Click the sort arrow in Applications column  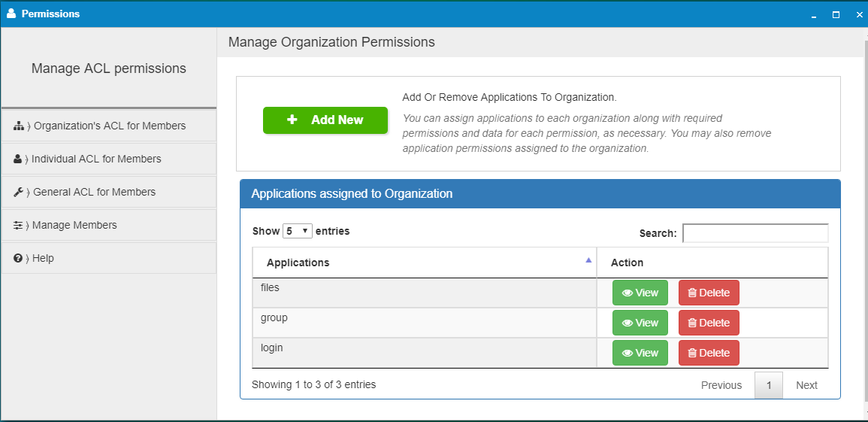tap(588, 260)
